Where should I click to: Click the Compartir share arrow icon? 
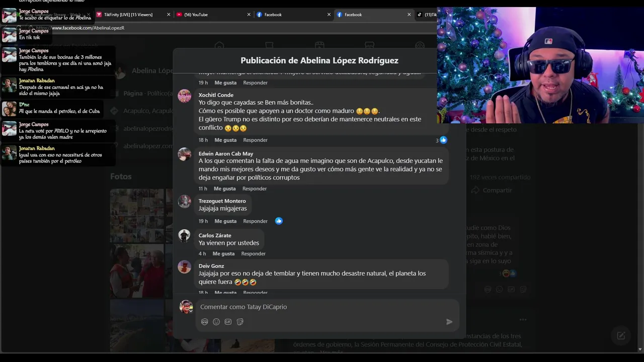475,190
